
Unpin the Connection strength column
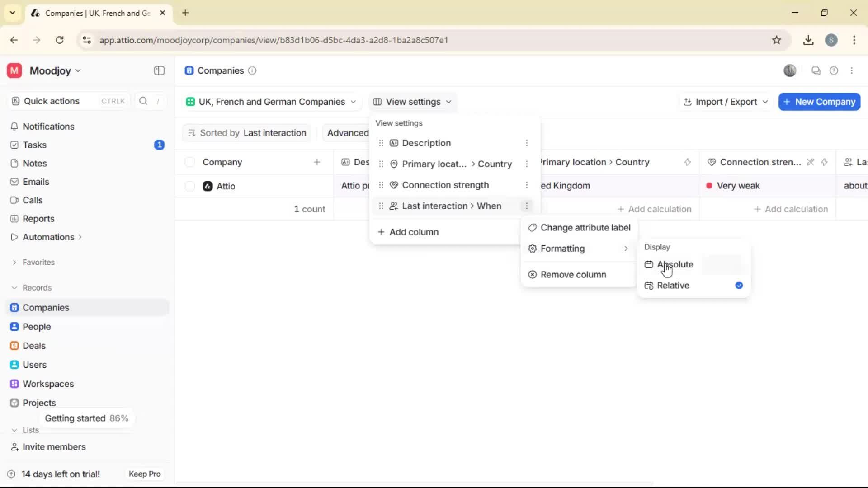(811, 162)
